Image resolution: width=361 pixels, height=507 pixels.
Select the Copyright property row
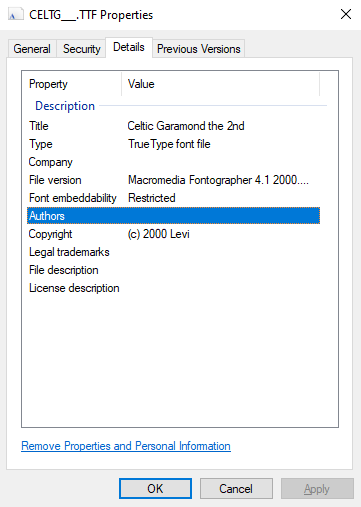click(x=173, y=234)
